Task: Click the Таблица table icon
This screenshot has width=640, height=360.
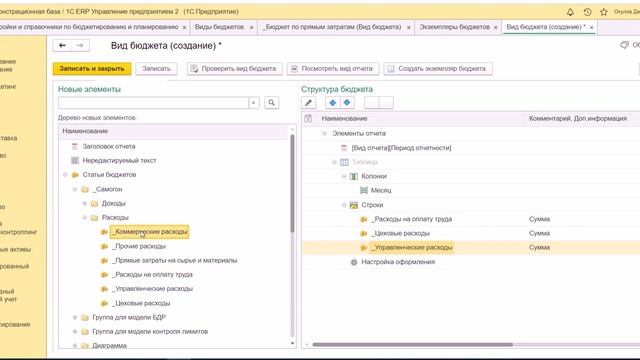Action: [x=344, y=162]
